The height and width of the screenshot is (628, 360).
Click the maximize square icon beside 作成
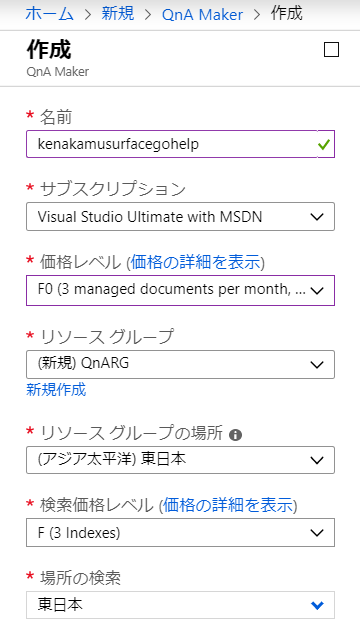331,50
